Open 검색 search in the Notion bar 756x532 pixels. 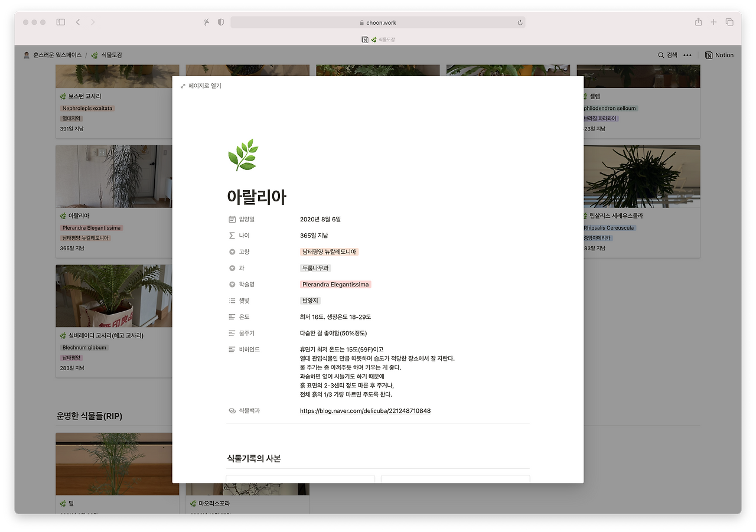pyautogui.click(x=668, y=55)
